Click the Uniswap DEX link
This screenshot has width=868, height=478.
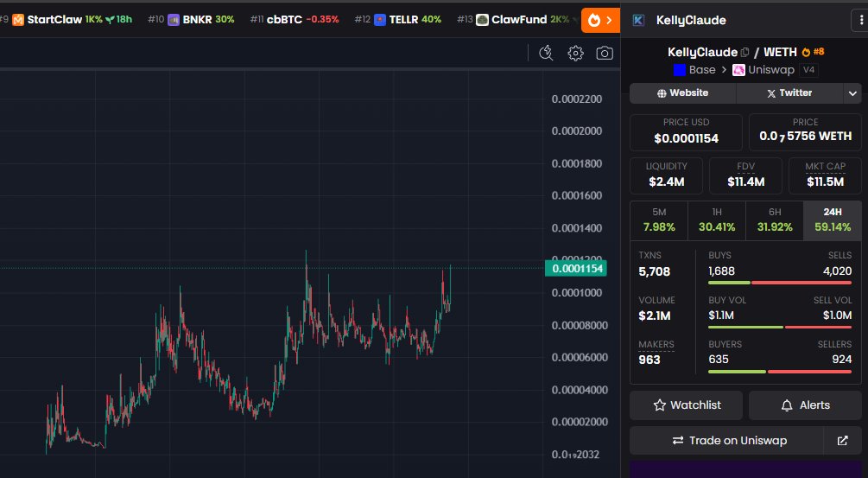tap(763, 70)
